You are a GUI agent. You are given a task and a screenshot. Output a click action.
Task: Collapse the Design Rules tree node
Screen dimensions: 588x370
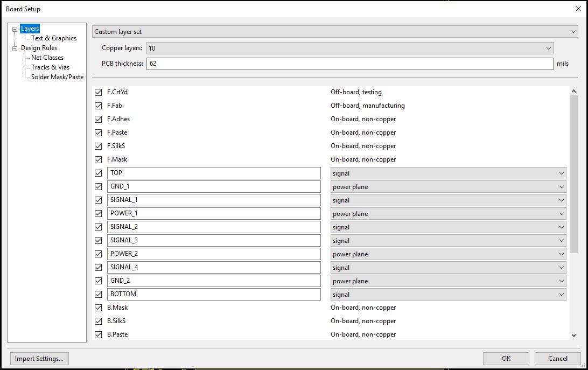[15, 48]
